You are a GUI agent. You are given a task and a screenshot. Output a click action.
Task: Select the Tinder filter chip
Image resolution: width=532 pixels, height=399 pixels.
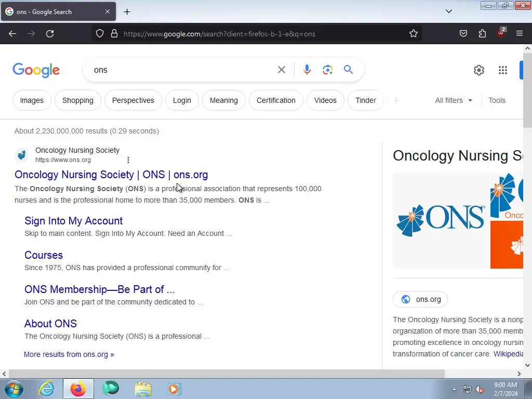tap(365, 100)
